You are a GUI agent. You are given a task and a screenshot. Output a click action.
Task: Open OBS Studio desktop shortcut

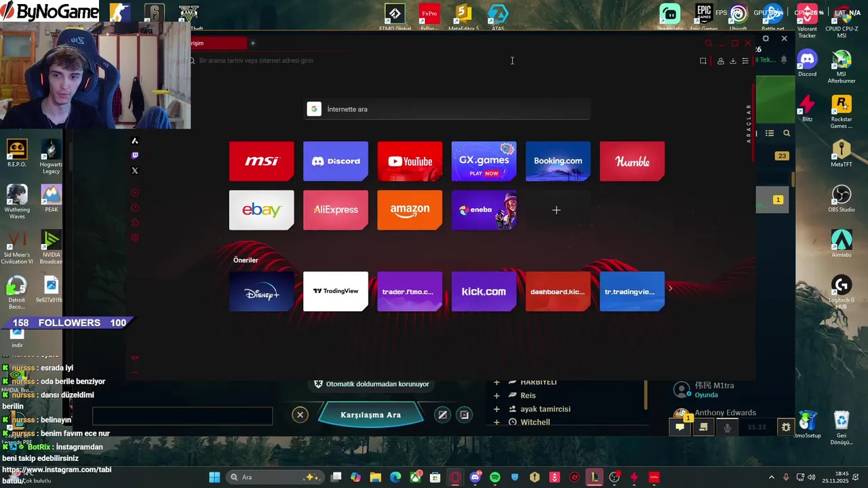pyautogui.click(x=842, y=199)
